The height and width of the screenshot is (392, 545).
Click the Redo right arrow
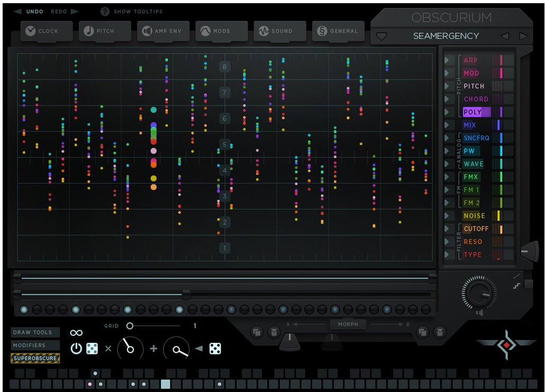[x=75, y=12]
